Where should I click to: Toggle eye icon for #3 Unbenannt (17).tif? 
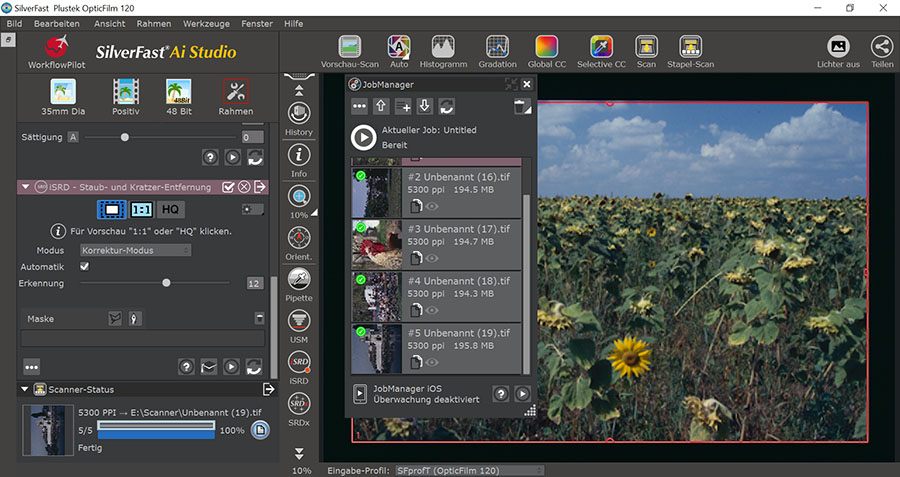click(x=433, y=257)
